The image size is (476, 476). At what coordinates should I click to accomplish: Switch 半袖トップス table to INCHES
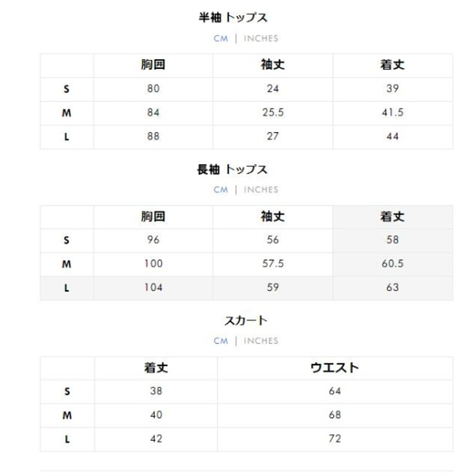(x=261, y=39)
